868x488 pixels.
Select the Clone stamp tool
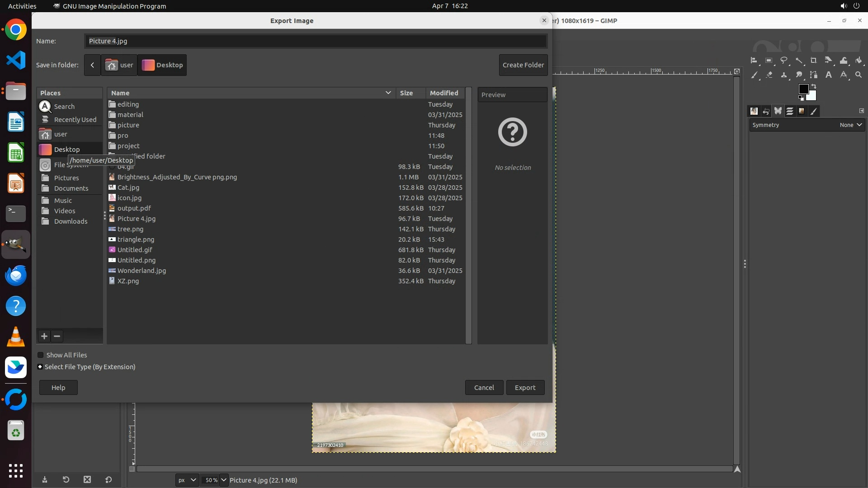pos(784,75)
